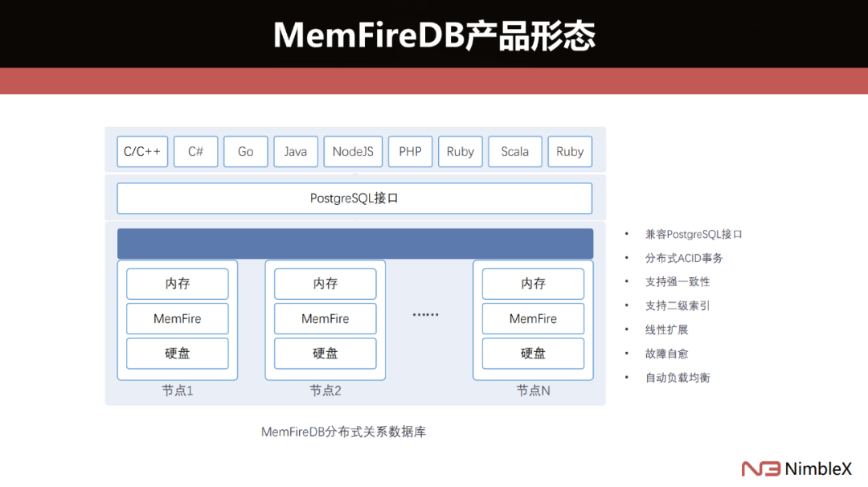This screenshot has width=868, height=487.
Task: Select the bullet 支持强一致性
Action: 677,282
